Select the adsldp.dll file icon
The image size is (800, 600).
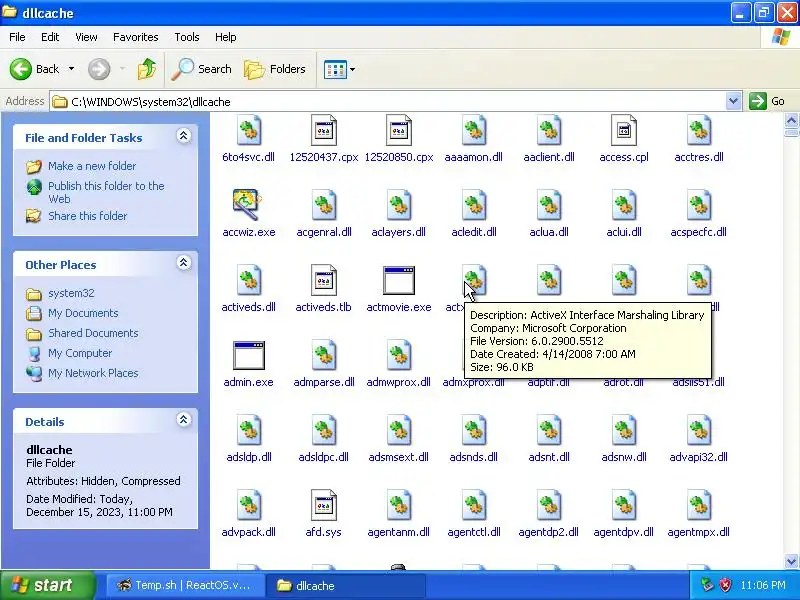coord(248,431)
